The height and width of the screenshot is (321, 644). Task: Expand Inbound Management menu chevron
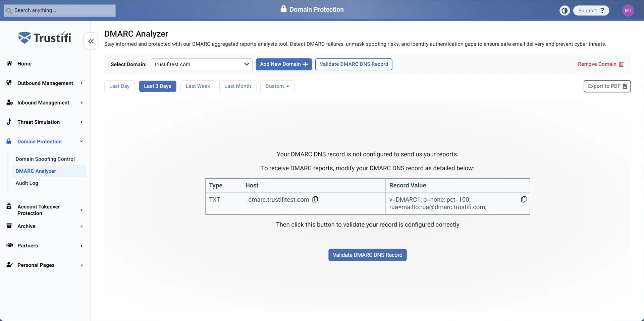pyautogui.click(x=82, y=103)
